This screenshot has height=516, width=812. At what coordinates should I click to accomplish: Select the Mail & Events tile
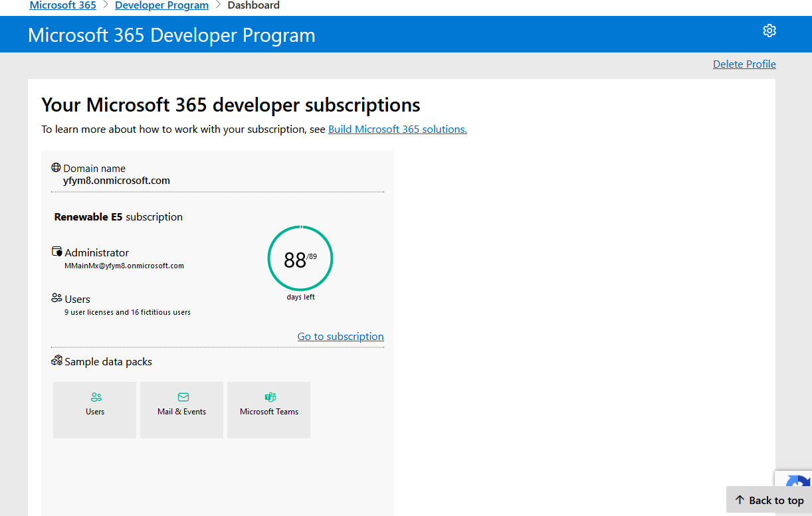tap(181, 410)
